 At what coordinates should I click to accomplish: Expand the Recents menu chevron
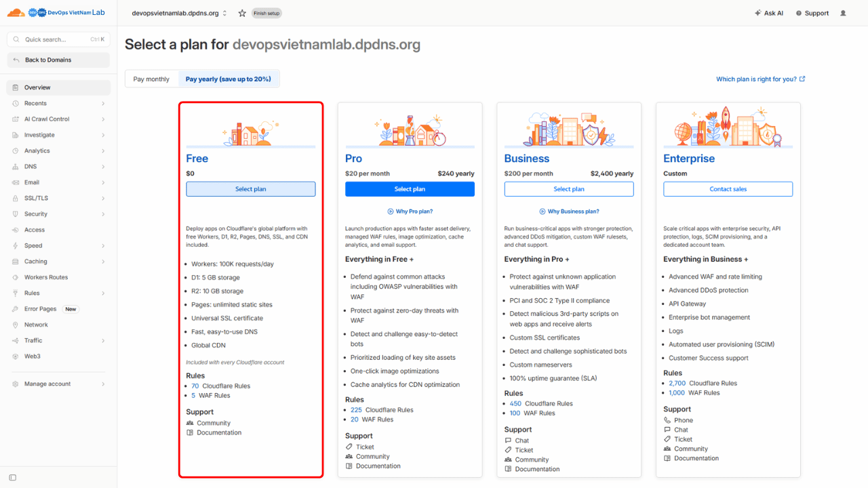click(x=103, y=103)
